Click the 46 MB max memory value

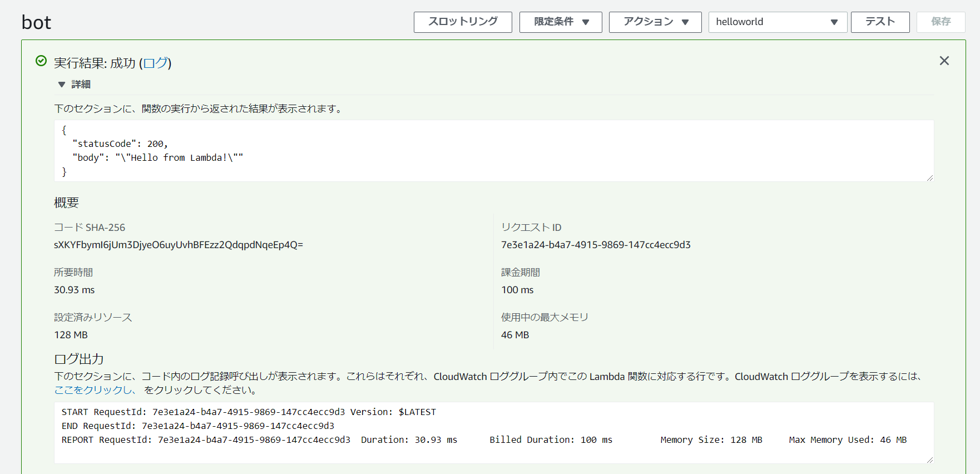point(515,335)
